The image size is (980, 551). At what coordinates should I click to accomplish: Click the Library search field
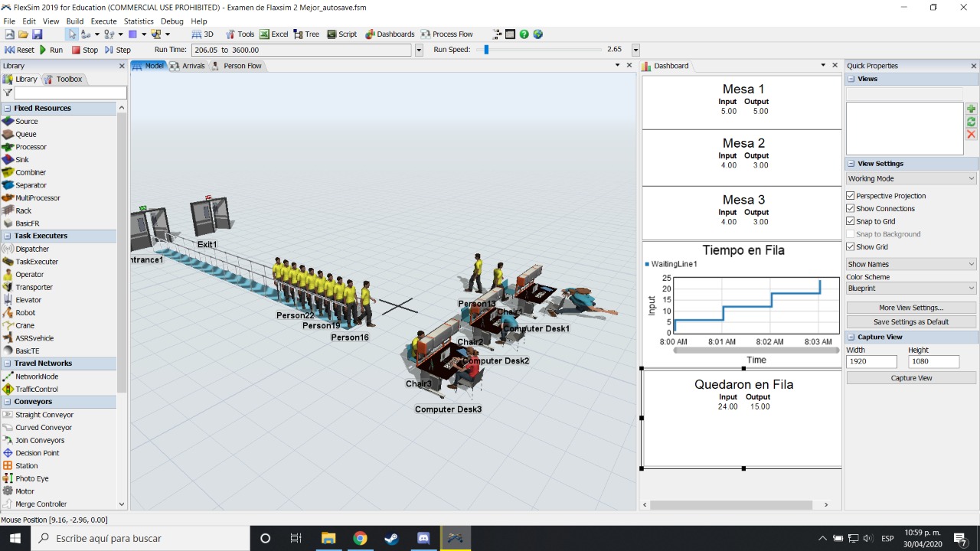pos(70,93)
